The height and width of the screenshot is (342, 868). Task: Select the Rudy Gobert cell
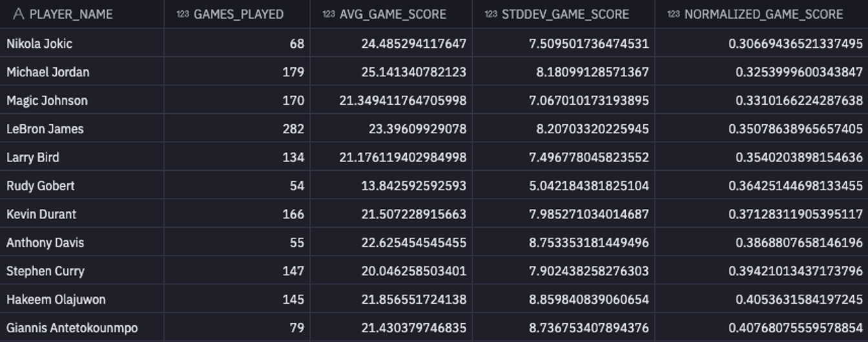coord(81,186)
